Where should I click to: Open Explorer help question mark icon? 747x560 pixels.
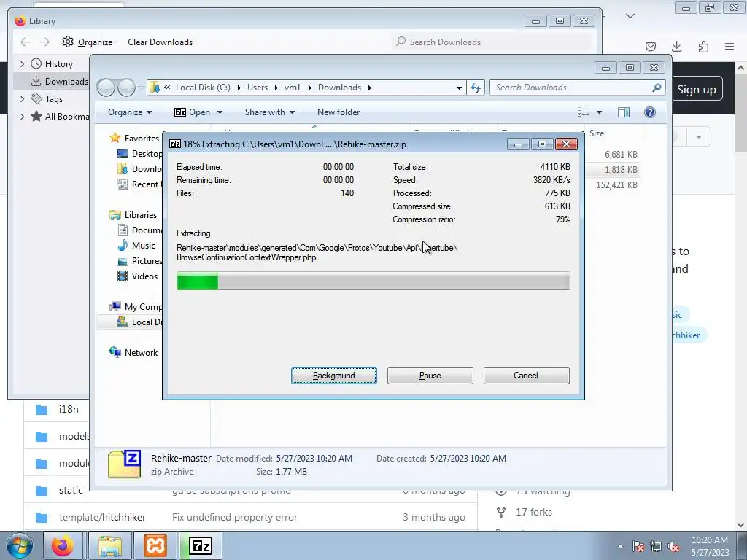click(650, 112)
